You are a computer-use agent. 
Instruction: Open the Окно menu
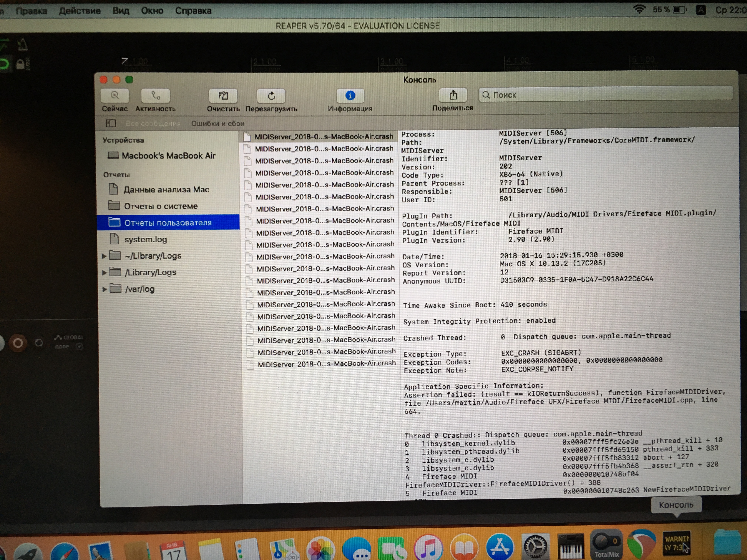pos(152,11)
